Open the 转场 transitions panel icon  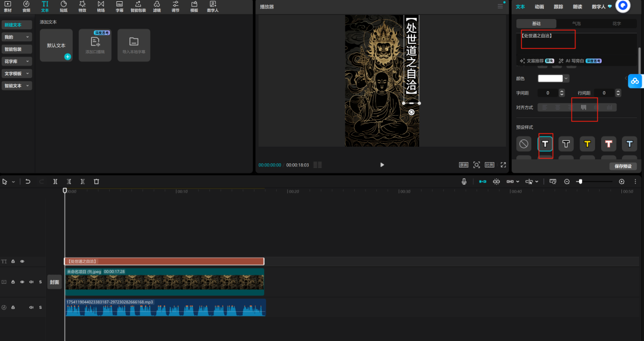point(101,6)
